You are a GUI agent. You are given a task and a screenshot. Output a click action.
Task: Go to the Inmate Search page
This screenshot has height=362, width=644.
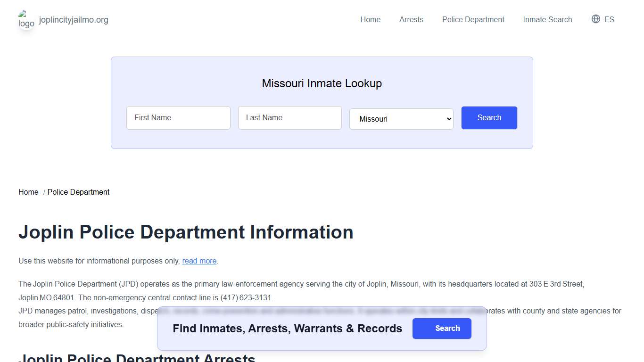547,19
